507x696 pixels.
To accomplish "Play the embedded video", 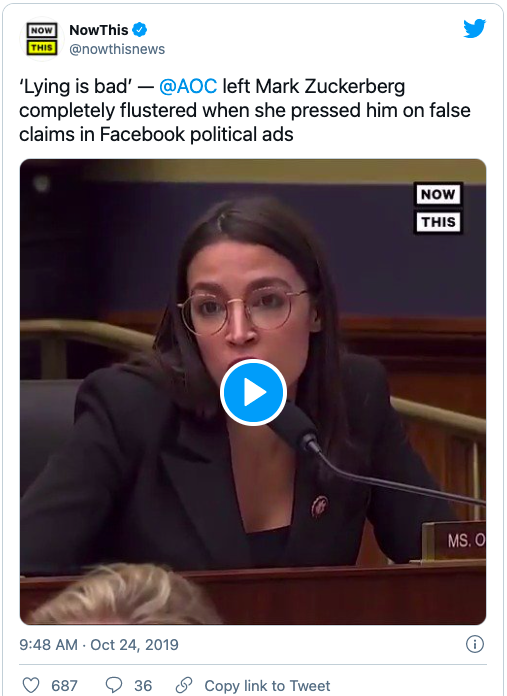I will point(253,392).
